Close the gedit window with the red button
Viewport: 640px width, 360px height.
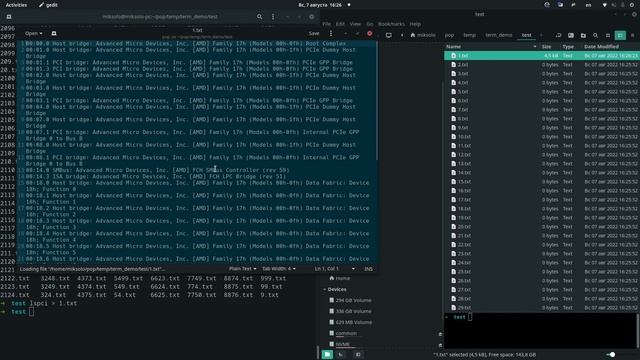click(369, 33)
